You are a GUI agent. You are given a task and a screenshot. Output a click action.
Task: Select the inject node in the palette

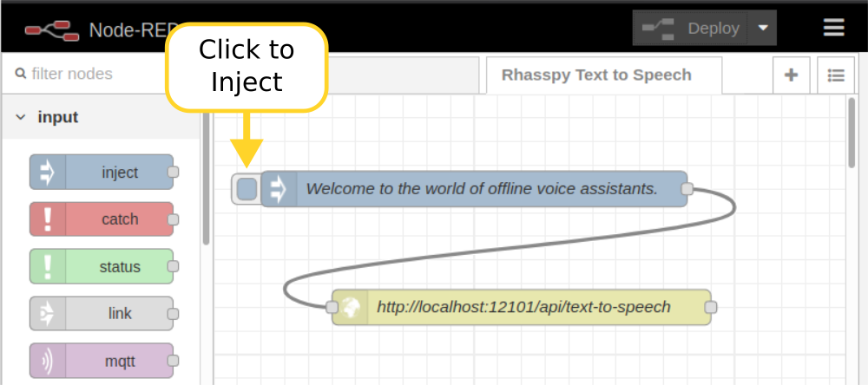point(102,172)
